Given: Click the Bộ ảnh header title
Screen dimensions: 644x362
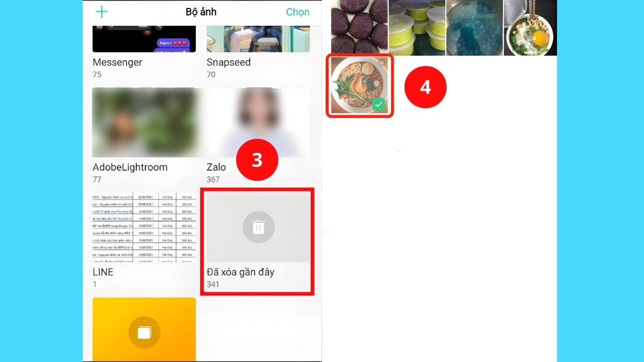Looking at the screenshot, I should click(x=201, y=12).
